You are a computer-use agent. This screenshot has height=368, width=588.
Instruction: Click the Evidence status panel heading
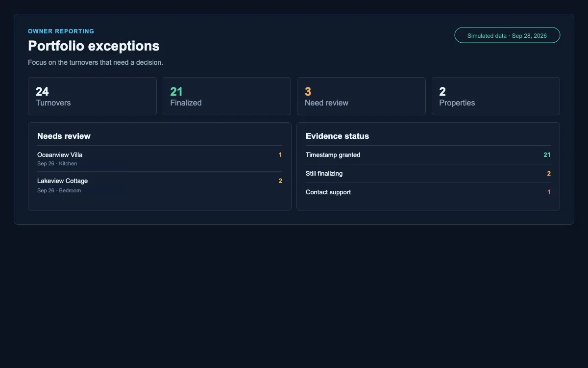(x=337, y=136)
